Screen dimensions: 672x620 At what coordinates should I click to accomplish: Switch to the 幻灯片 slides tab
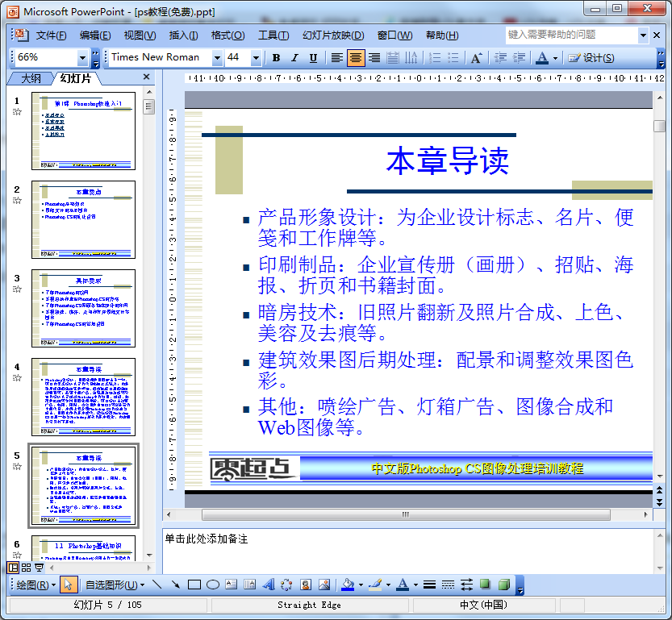pyautogui.click(x=76, y=78)
